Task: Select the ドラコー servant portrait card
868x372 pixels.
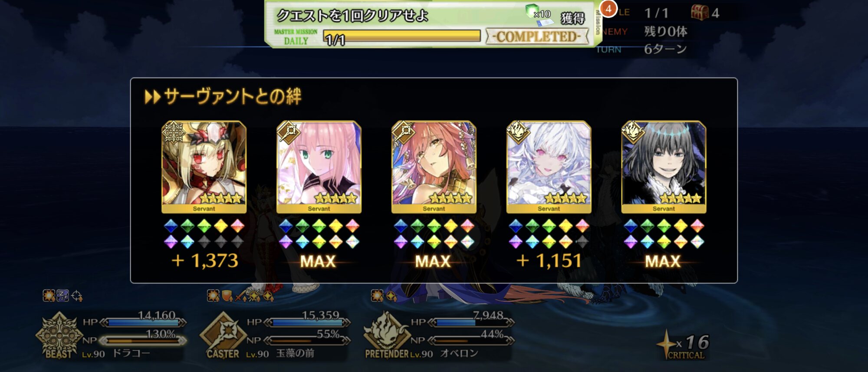Action: coord(204,167)
